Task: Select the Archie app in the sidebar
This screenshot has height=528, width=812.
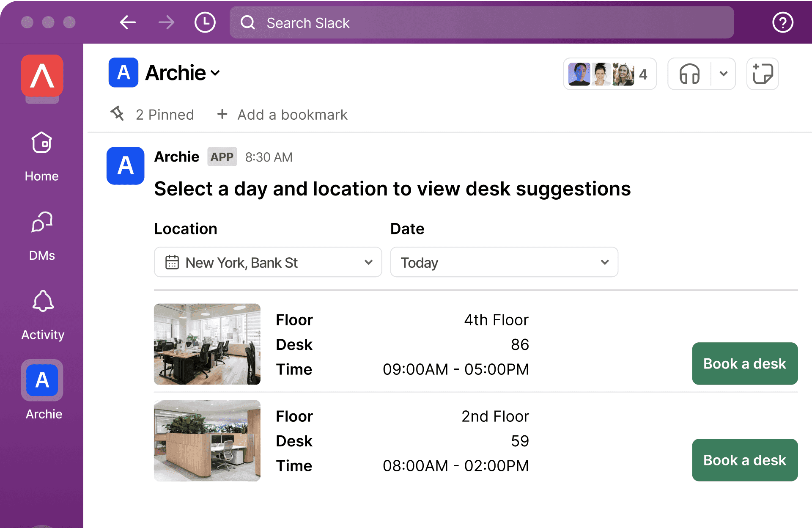Action: pyautogui.click(x=42, y=380)
